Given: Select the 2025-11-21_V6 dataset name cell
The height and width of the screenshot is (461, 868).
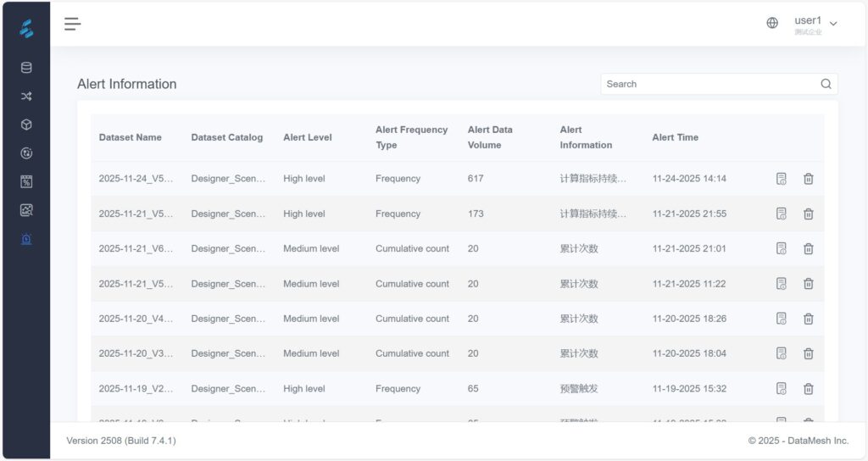Looking at the screenshot, I should (x=136, y=248).
